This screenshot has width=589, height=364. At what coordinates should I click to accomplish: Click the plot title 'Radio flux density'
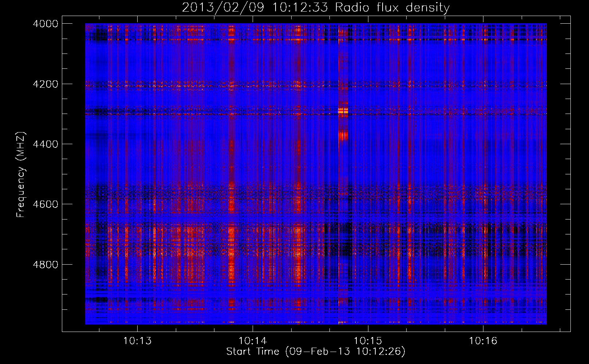(x=392, y=7)
